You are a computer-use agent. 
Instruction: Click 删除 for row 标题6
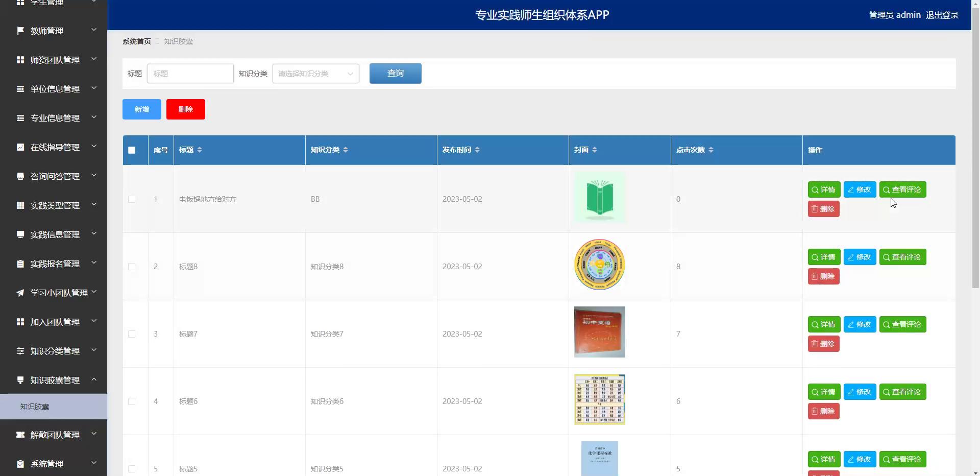point(823,411)
